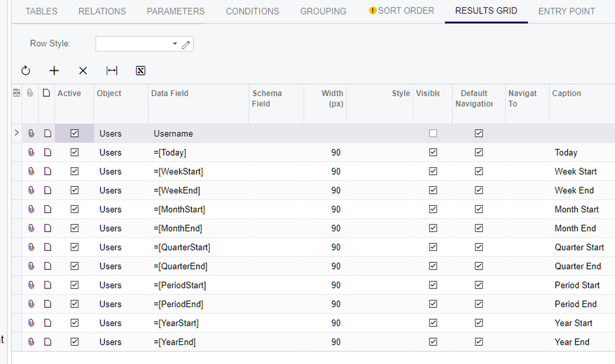Image resolution: width=615 pixels, height=364 pixels.
Task: Click the Fit to Screen columns icon
Action: tap(112, 71)
